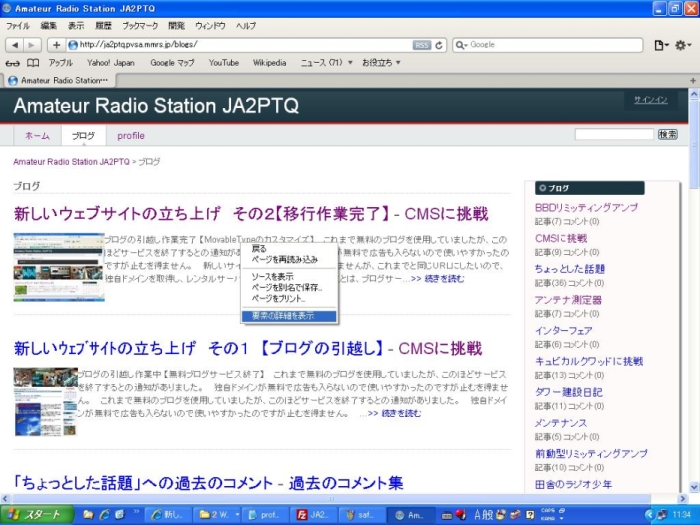The width and height of the screenshot is (700, 525).
Task: Open the メンテナンス sidebar category
Action: point(561,423)
